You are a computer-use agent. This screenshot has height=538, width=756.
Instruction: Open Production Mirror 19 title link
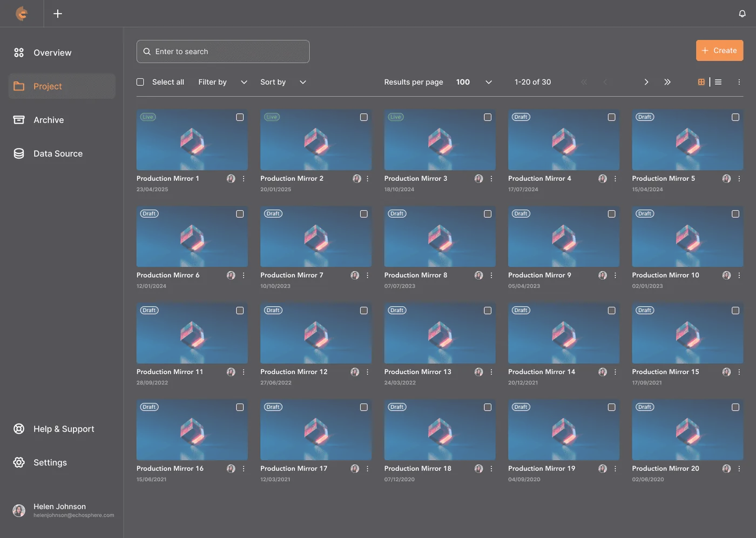[542, 469]
